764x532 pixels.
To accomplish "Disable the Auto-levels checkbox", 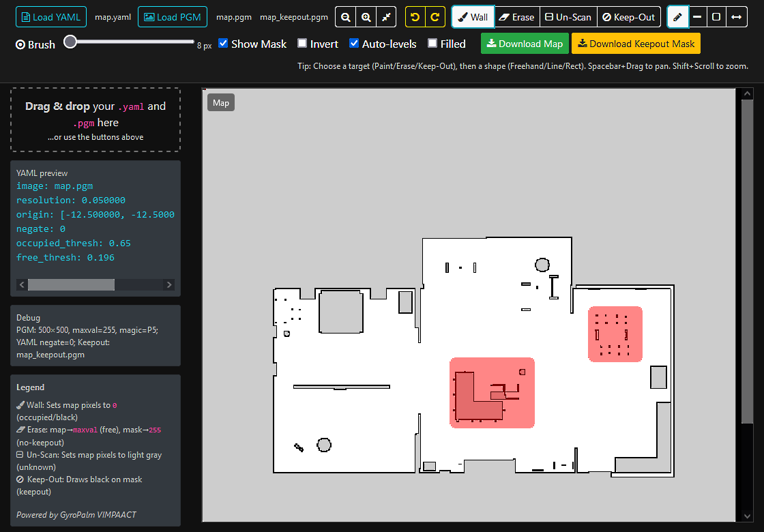I will pos(354,43).
